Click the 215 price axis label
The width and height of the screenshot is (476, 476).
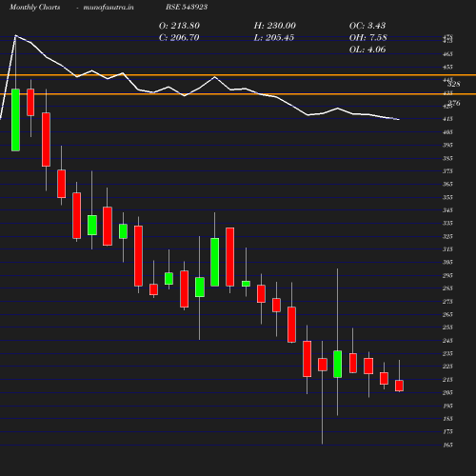(447, 380)
